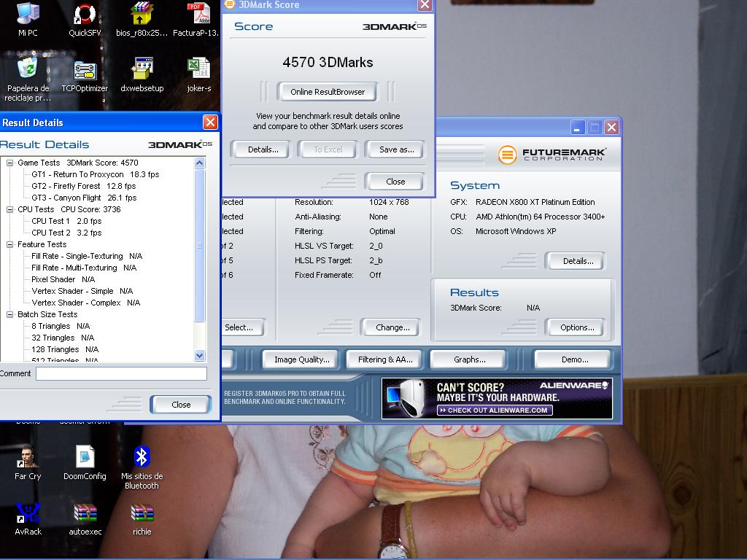Open the Mi PC desktop icon
Viewport: 747px width, 560px height.
click(x=28, y=15)
